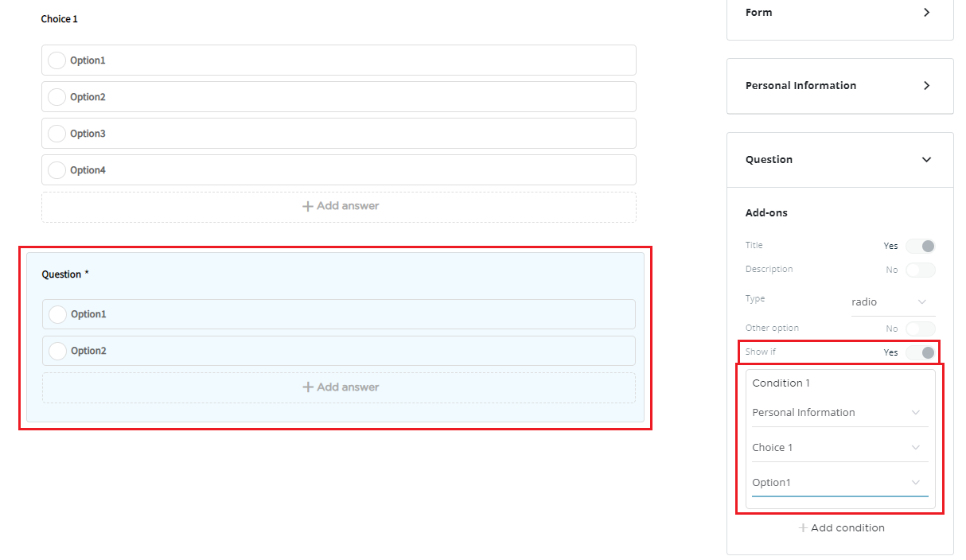966x560 pixels.
Task: Select Option2 radio under Choice 1
Action: [57, 97]
